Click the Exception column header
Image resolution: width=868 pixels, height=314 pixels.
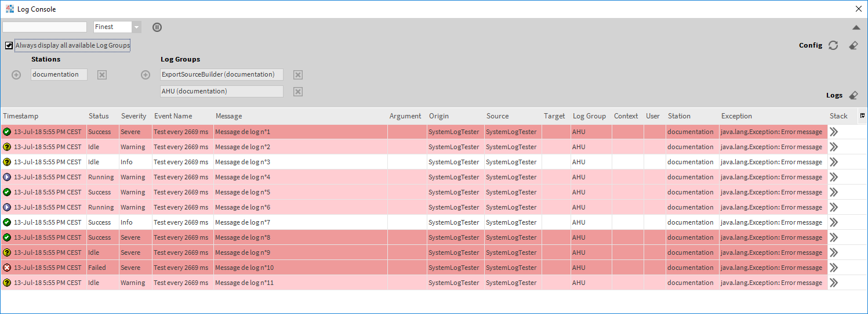[736, 116]
